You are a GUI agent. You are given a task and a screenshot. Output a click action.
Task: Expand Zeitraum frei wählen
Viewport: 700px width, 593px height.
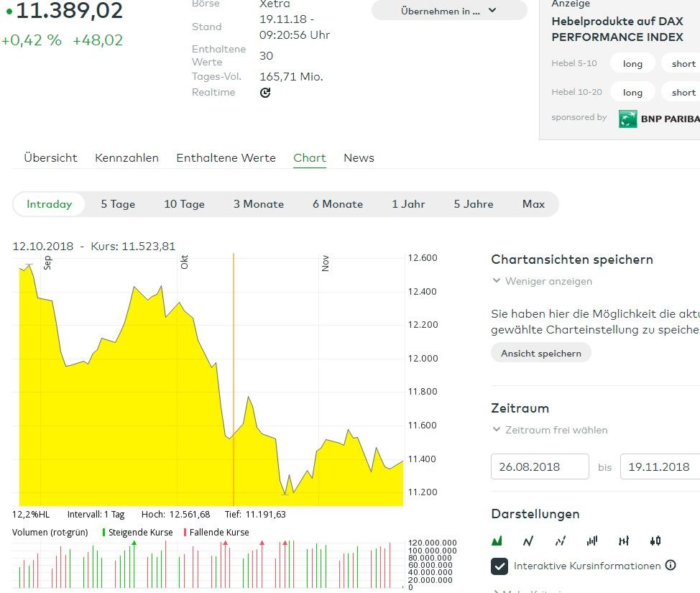pyautogui.click(x=550, y=430)
